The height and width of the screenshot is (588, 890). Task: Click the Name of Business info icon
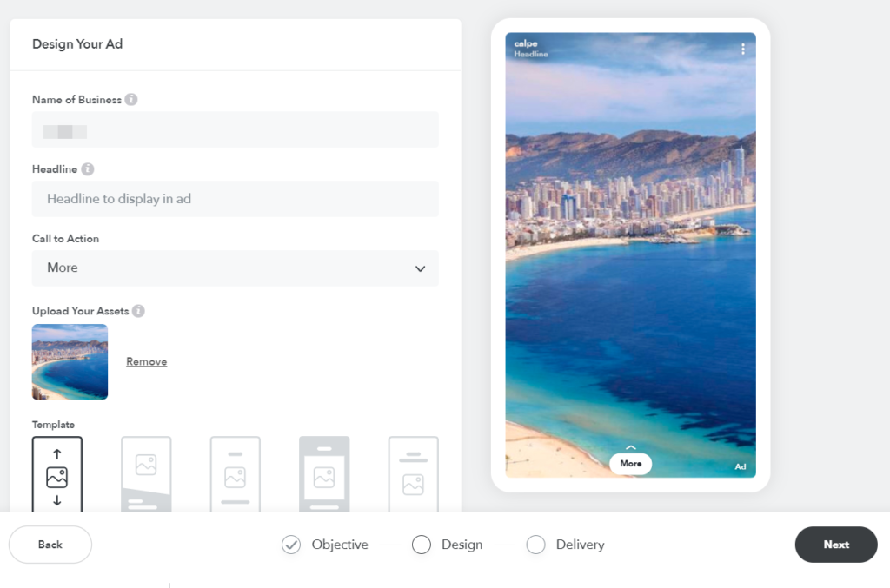click(131, 100)
